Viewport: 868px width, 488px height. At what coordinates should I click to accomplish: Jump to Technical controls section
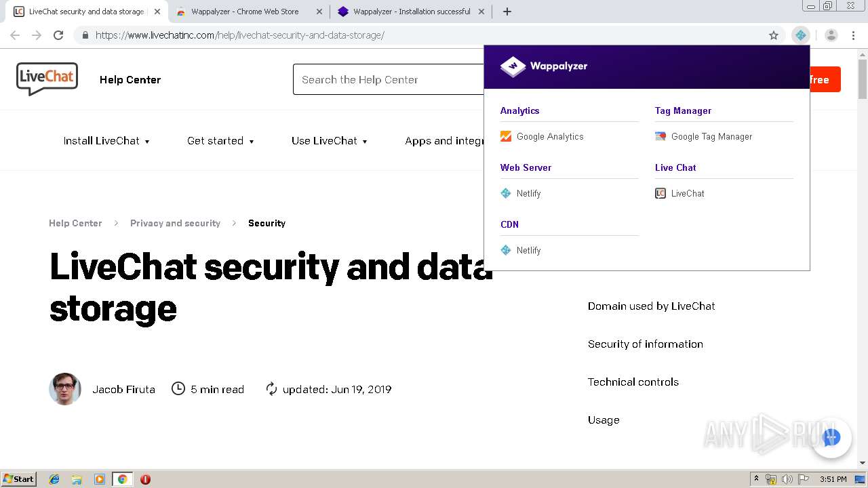pos(633,382)
